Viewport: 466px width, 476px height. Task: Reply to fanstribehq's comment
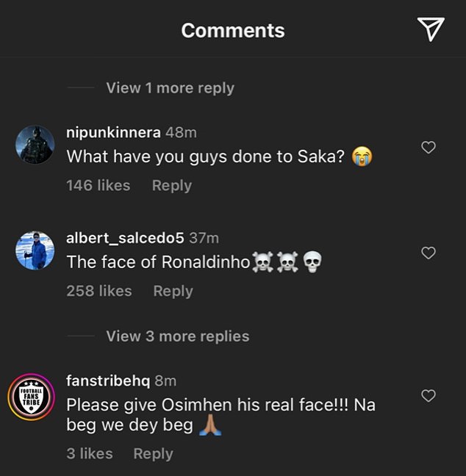click(153, 454)
